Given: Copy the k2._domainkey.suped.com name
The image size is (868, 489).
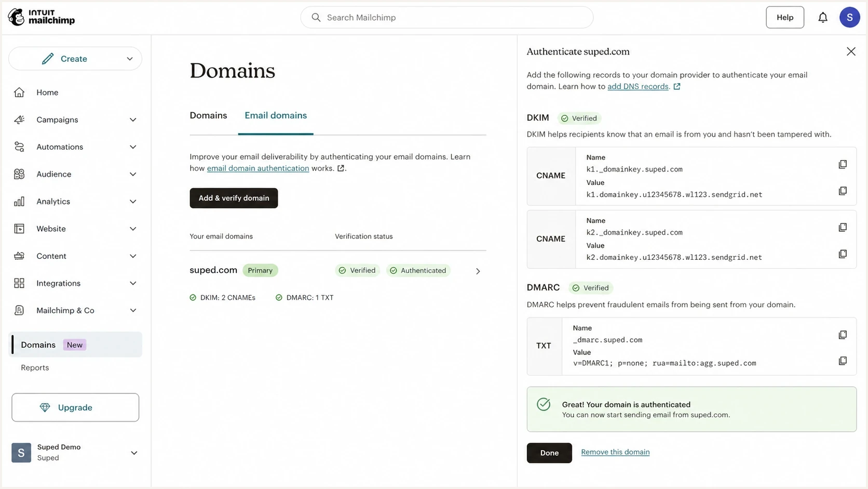Looking at the screenshot, I should coord(843,227).
